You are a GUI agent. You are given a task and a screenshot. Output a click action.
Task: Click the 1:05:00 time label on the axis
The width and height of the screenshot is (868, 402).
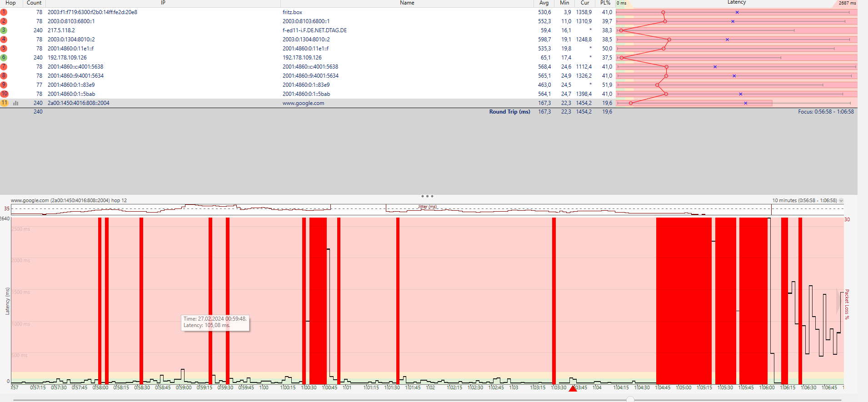683,387
